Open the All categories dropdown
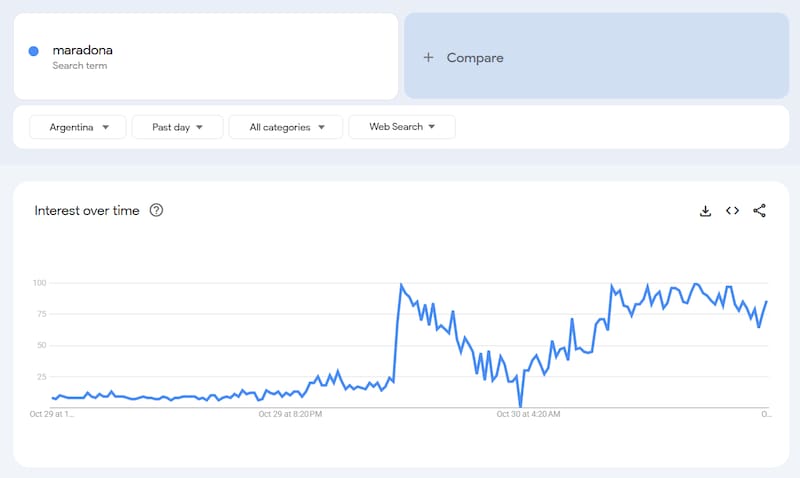The image size is (800, 478). 286,127
